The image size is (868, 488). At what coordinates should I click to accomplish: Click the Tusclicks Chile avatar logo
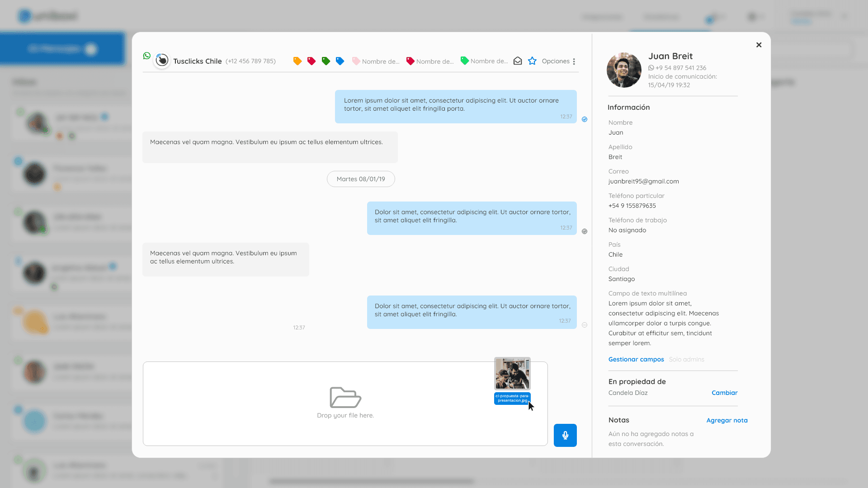point(162,60)
